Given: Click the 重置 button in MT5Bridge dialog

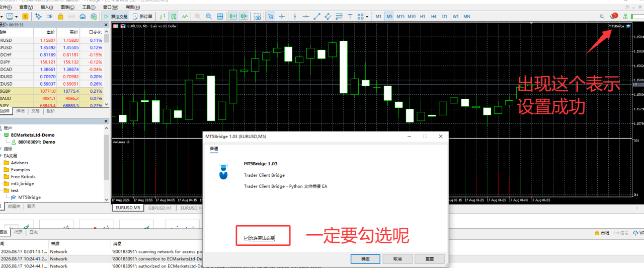Looking at the screenshot, I should pyautogui.click(x=430, y=259).
